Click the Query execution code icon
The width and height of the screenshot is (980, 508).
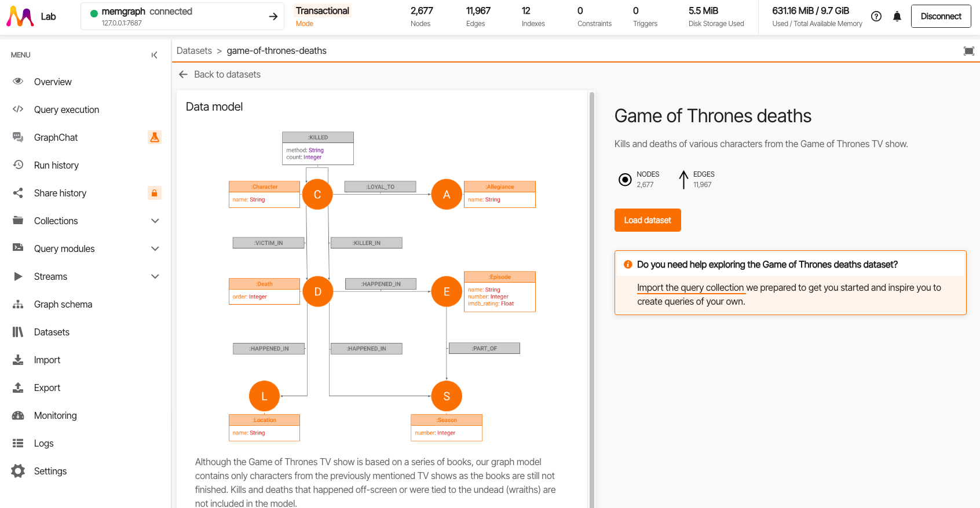pos(18,109)
